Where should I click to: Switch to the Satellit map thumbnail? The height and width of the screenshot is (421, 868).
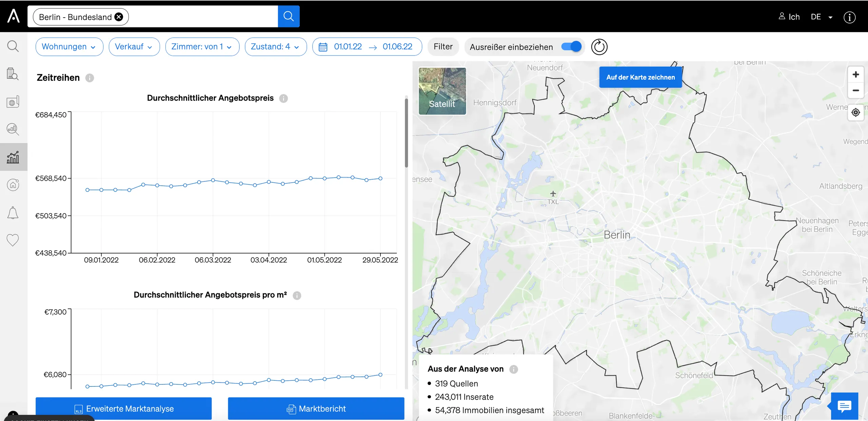(442, 91)
